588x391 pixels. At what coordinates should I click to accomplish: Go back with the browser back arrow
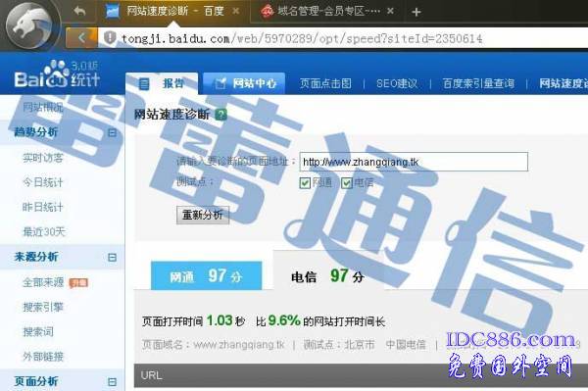pos(81,37)
